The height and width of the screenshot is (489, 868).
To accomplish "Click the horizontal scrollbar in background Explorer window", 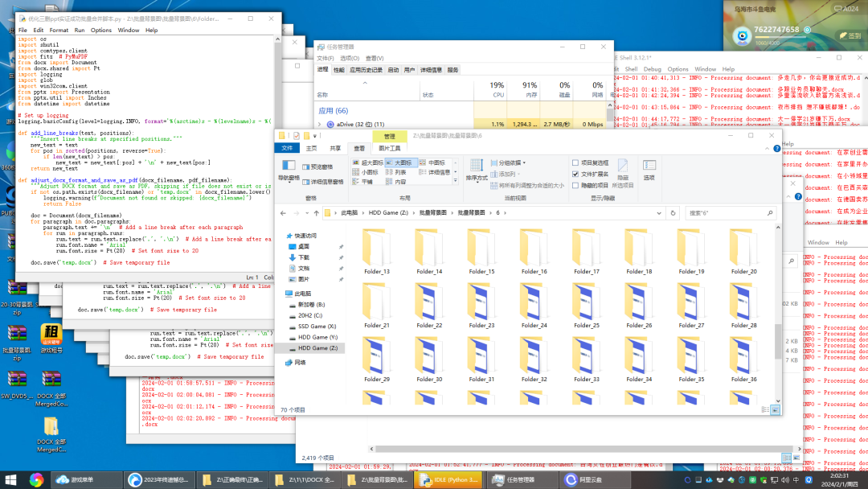I will click(x=585, y=449).
